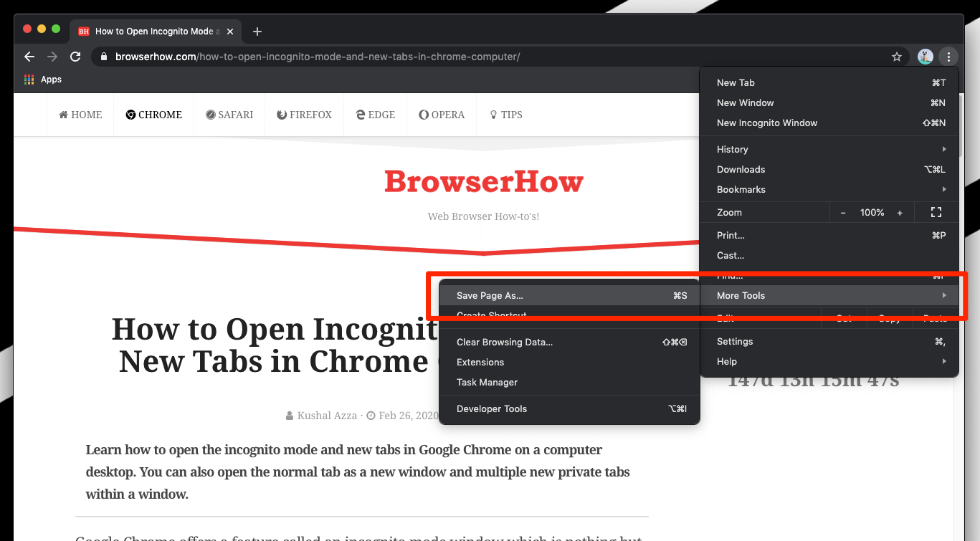
Task: Click the 'Web Browser How-to's!' tagline
Action: pos(483,216)
